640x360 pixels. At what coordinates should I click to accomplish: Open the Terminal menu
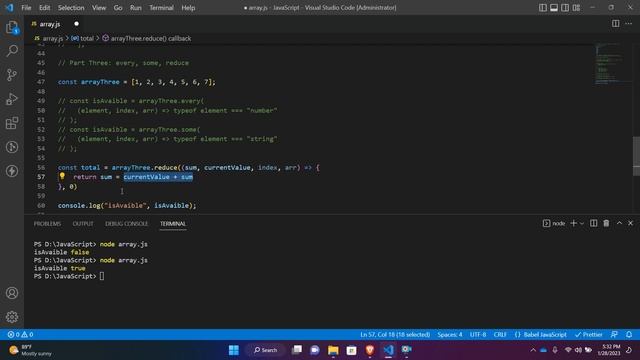(161, 8)
